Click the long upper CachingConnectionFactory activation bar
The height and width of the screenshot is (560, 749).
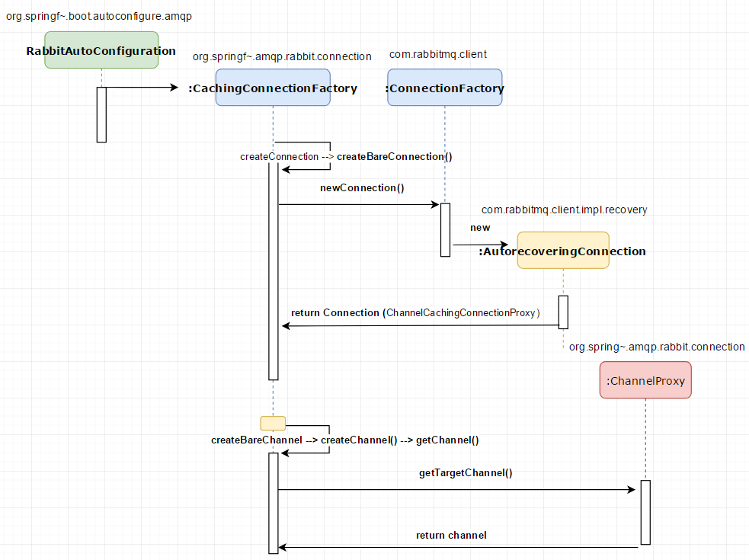[x=274, y=271]
